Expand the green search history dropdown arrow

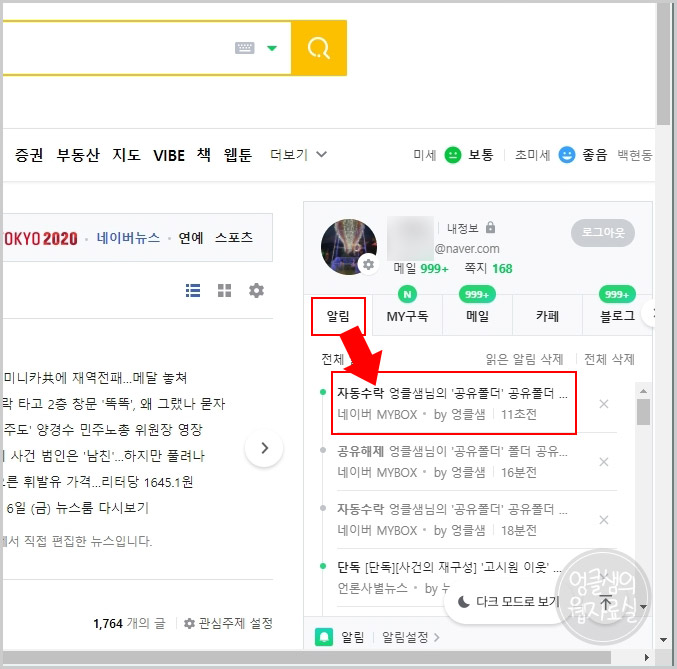pyautogui.click(x=272, y=48)
